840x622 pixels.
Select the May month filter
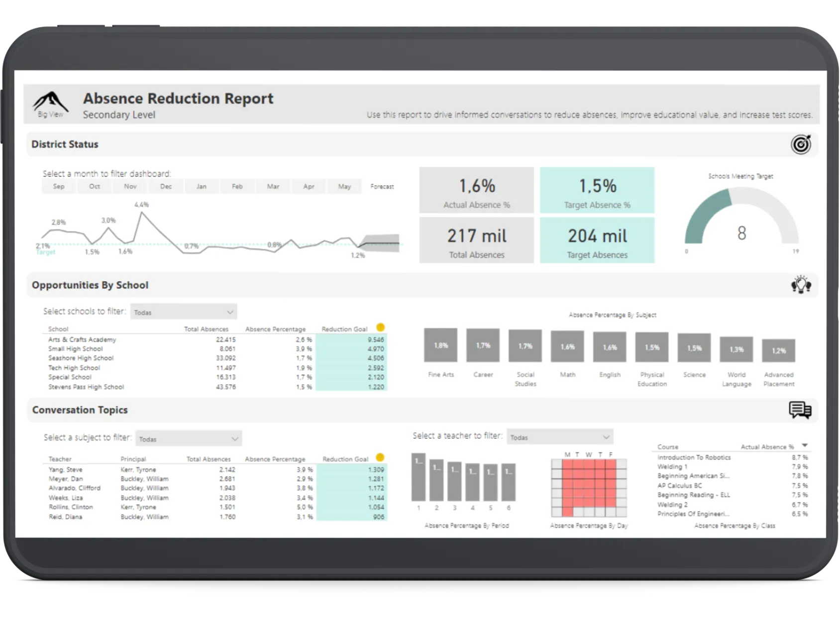[x=344, y=187]
